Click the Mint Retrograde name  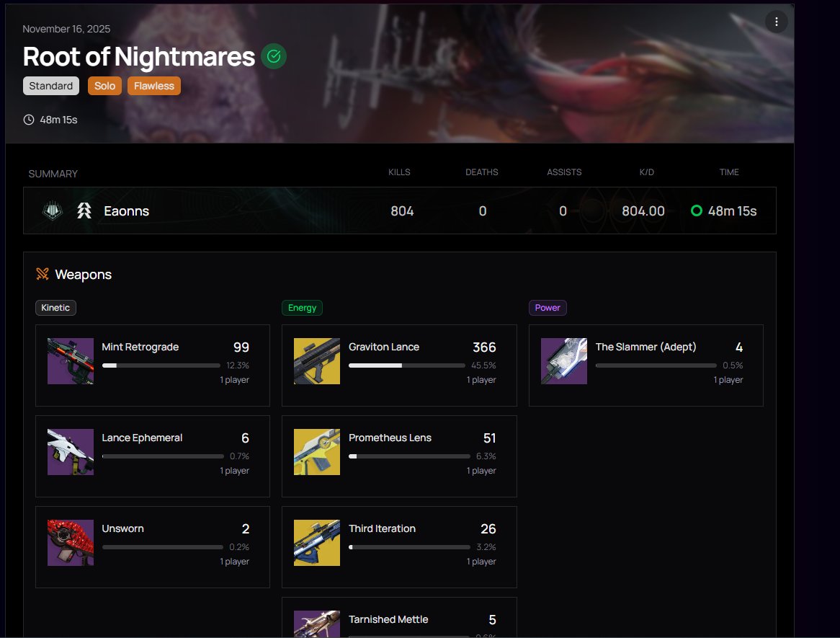coord(140,347)
